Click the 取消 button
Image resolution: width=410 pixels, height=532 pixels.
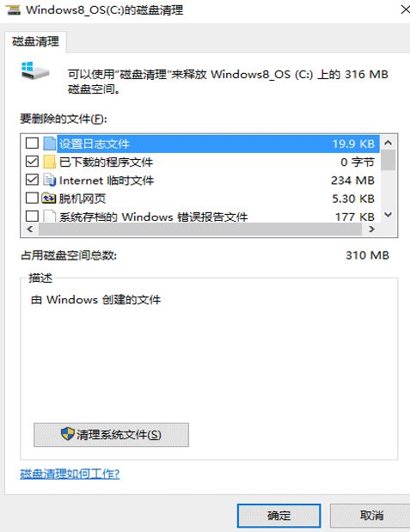click(371, 516)
